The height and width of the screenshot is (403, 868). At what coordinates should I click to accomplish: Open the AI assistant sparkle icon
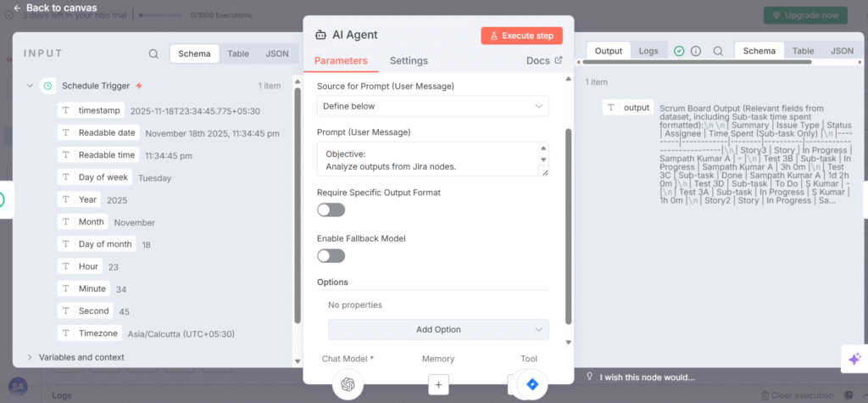tap(854, 360)
